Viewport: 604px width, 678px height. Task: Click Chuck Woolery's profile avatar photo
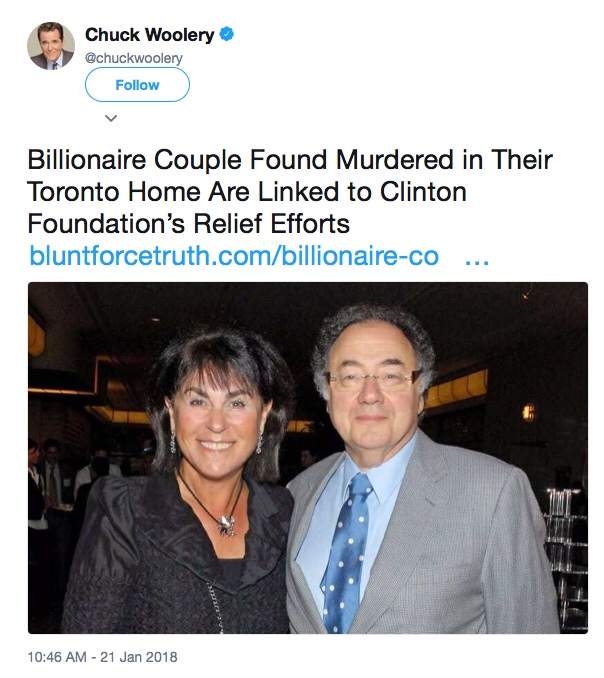coord(51,46)
